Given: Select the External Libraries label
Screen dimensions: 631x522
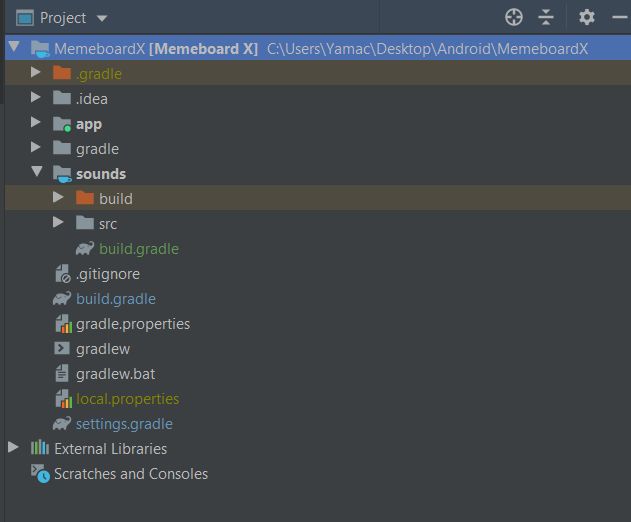Looking at the screenshot, I should (111, 449).
